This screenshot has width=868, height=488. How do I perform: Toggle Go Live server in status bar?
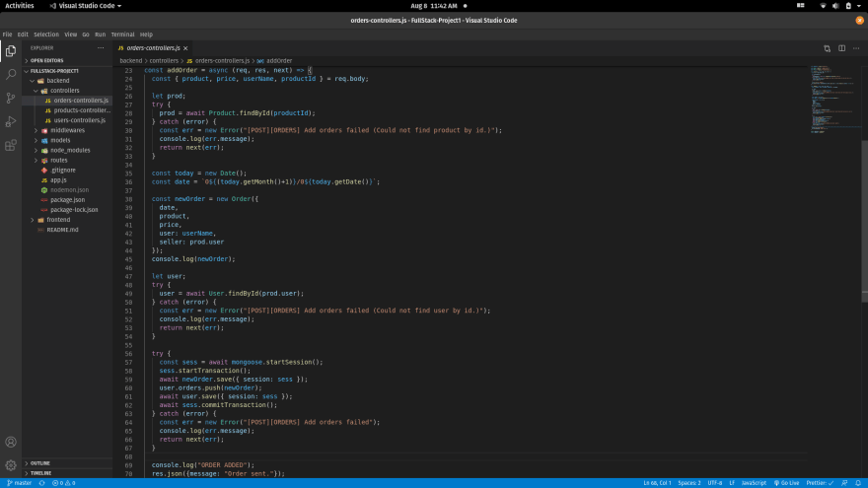pos(786,483)
